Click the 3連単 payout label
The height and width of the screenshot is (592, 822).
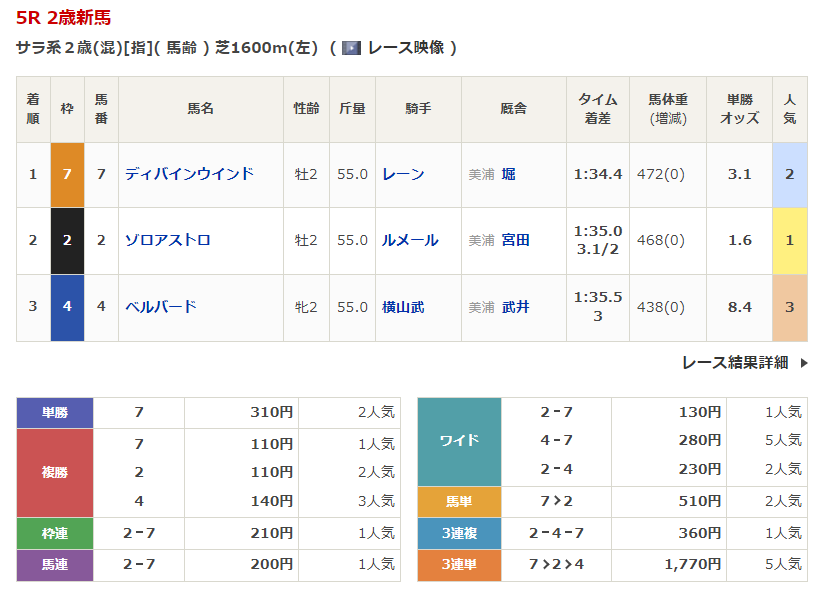tap(459, 565)
